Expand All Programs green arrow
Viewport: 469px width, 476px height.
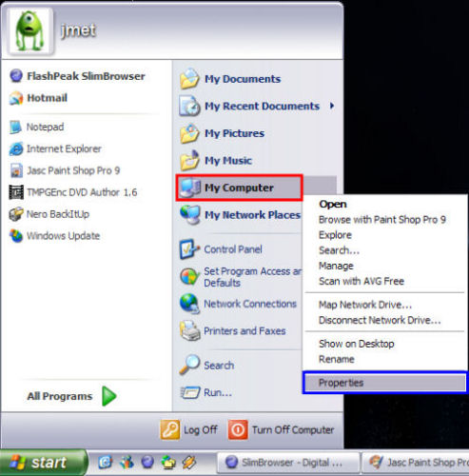tap(109, 396)
